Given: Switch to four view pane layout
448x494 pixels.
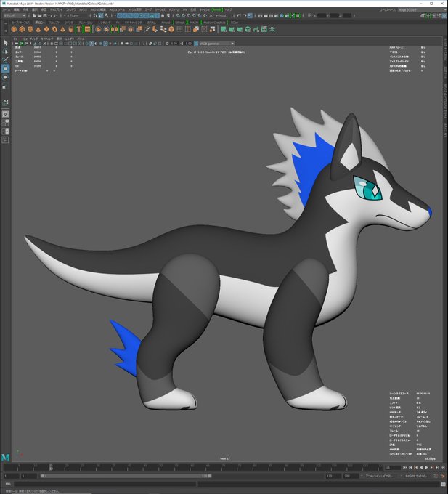Looking at the screenshot, I should point(5,123).
